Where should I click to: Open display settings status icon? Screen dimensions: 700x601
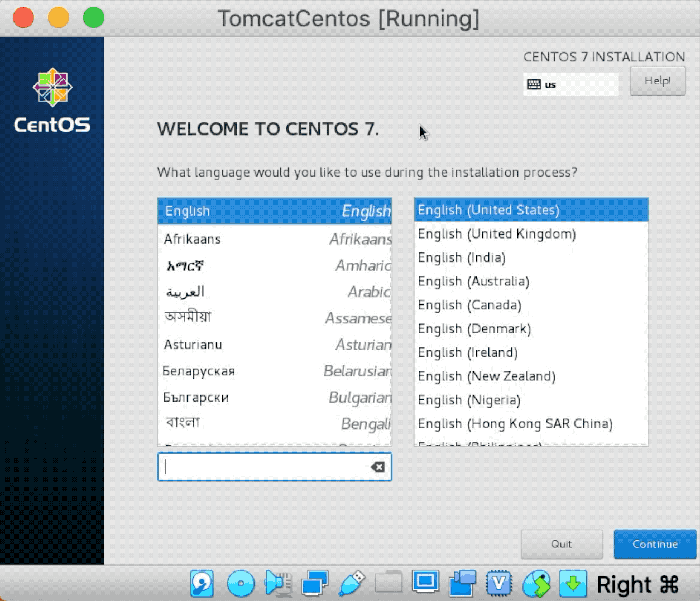click(426, 581)
